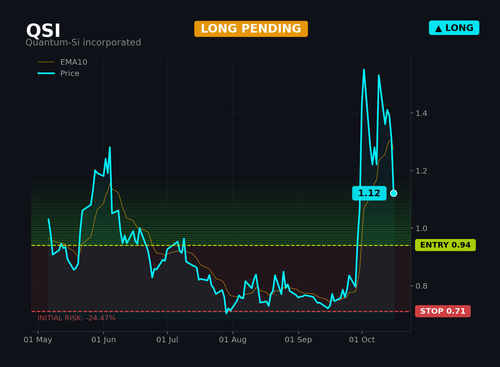Click the 1.4 price axis label

(x=421, y=113)
